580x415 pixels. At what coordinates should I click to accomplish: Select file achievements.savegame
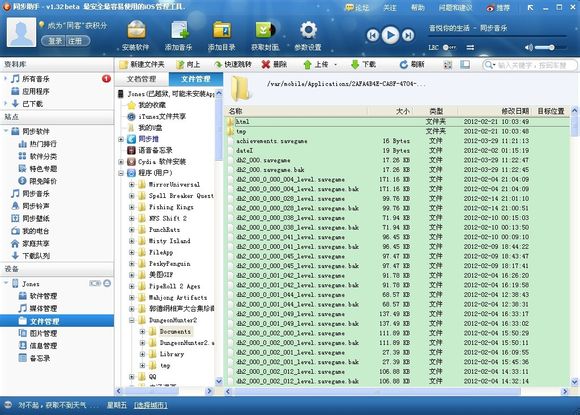(x=272, y=141)
